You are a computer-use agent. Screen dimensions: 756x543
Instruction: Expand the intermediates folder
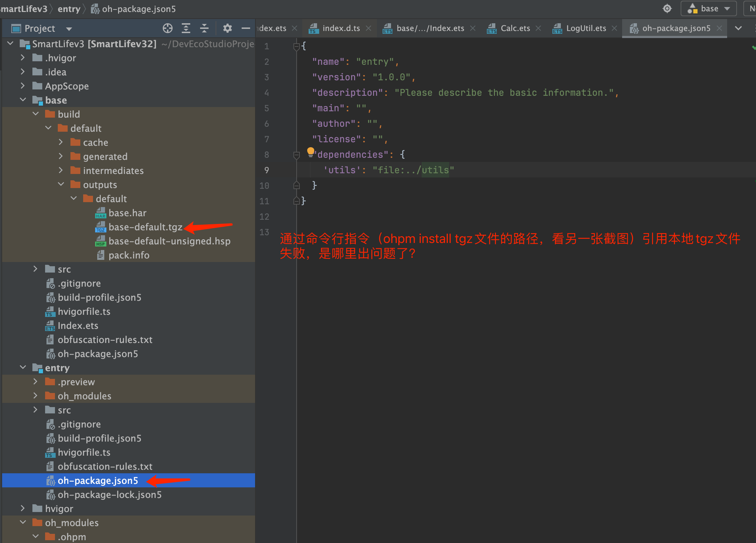click(x=61, y=170)
